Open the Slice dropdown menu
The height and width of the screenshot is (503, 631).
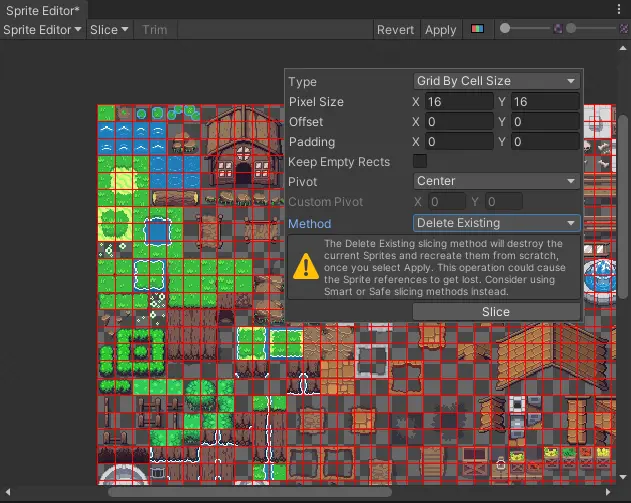click(109, 30)
